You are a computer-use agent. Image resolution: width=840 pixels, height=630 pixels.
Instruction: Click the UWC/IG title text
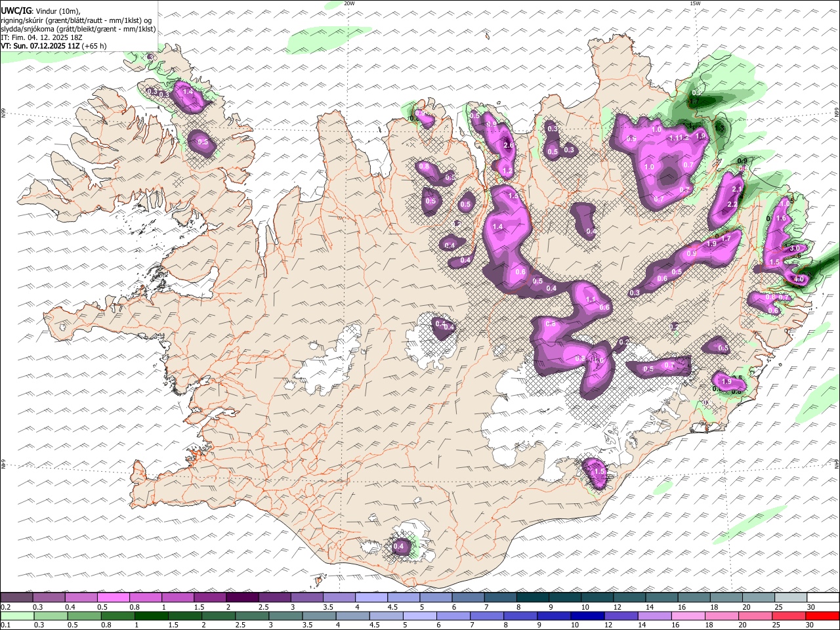coord(16,11)
